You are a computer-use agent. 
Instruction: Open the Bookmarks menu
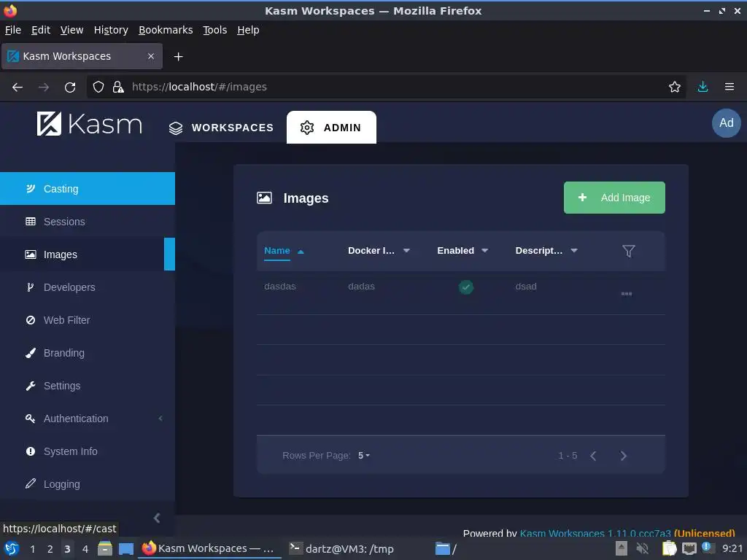166,30
